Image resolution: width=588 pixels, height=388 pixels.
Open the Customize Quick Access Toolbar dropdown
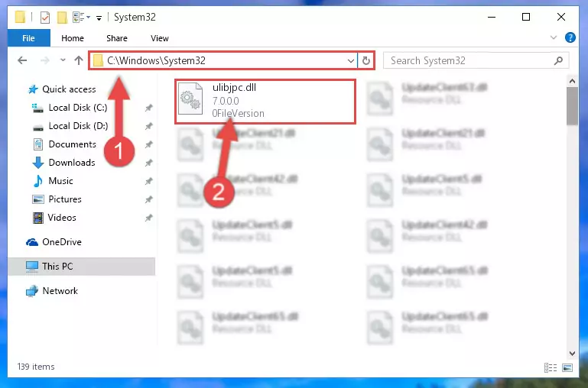(x=99, y=18)
